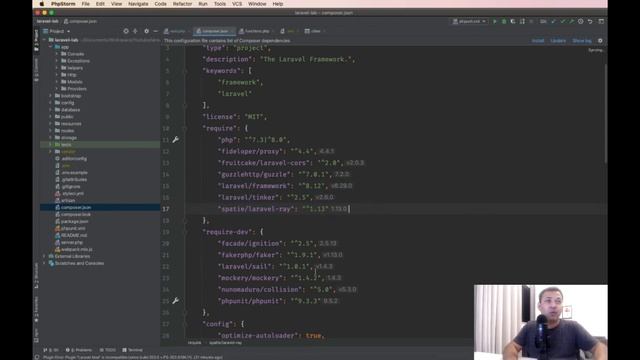Select composer.json in project tree

point(76,207)
